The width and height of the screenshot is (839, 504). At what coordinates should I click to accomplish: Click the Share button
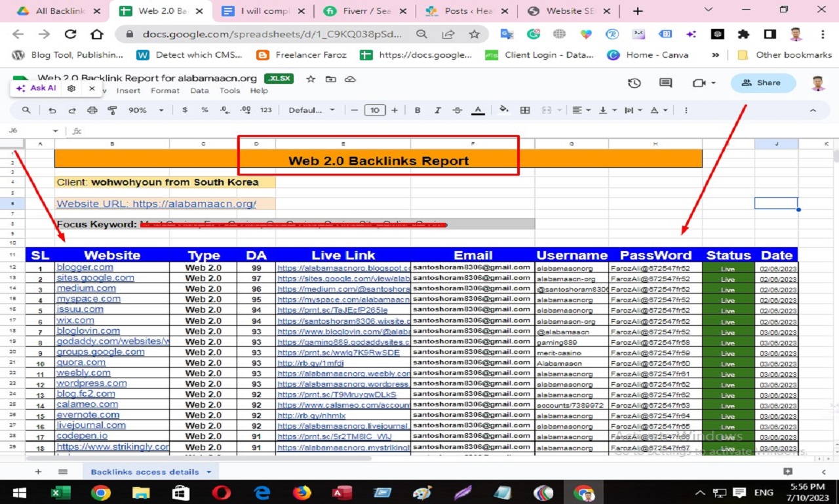[x=763, y=83]
